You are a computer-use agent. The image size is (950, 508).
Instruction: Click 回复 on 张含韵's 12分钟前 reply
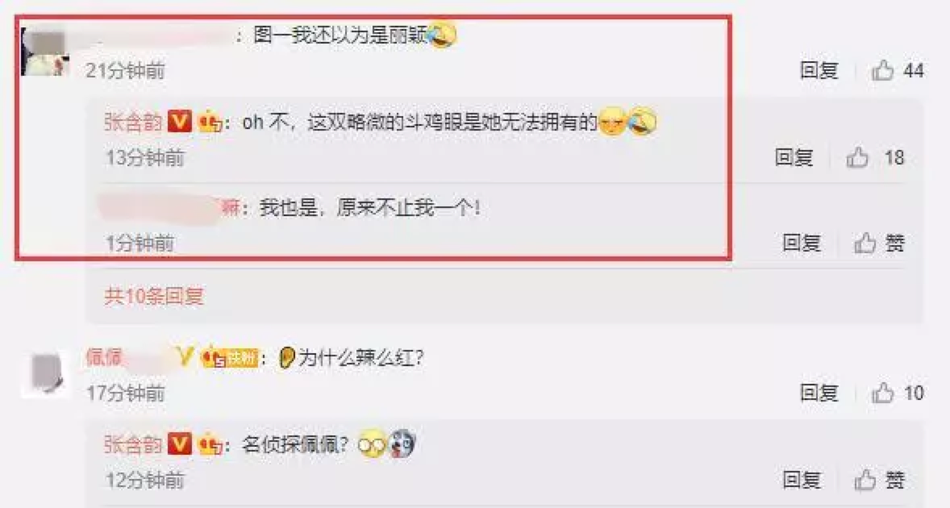point(802,480)
